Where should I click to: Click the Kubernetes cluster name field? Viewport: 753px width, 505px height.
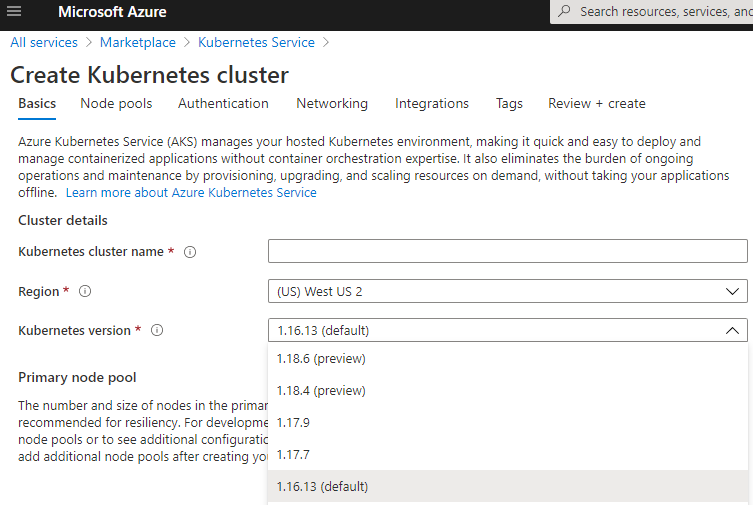click(x=508, y=251)
